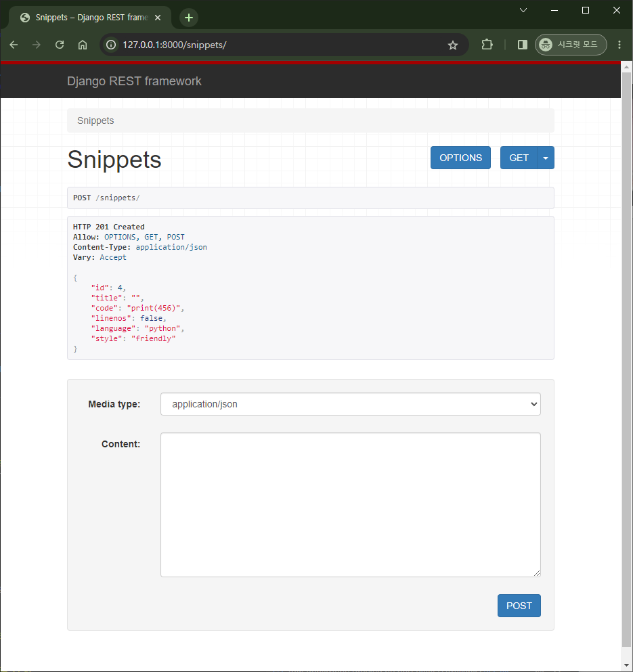Click the "application/json" Content-Type value

coord(171,247)
